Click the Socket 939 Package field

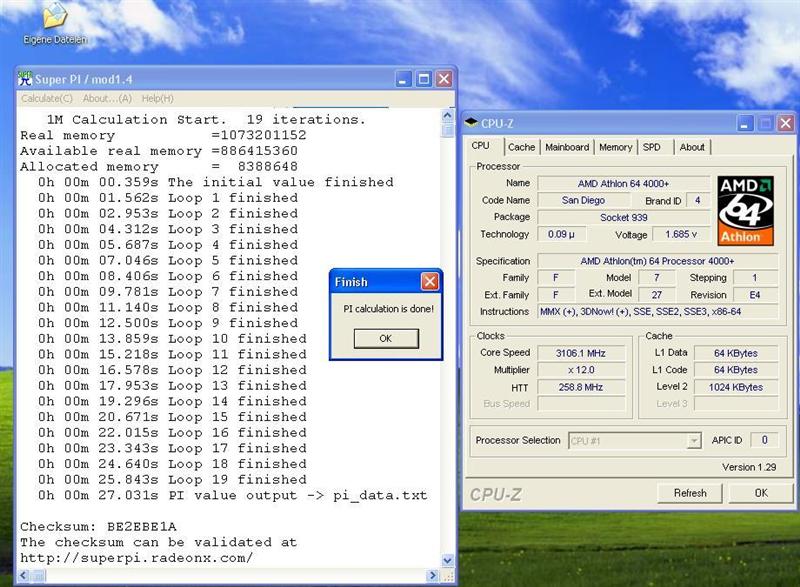[623, 218]
